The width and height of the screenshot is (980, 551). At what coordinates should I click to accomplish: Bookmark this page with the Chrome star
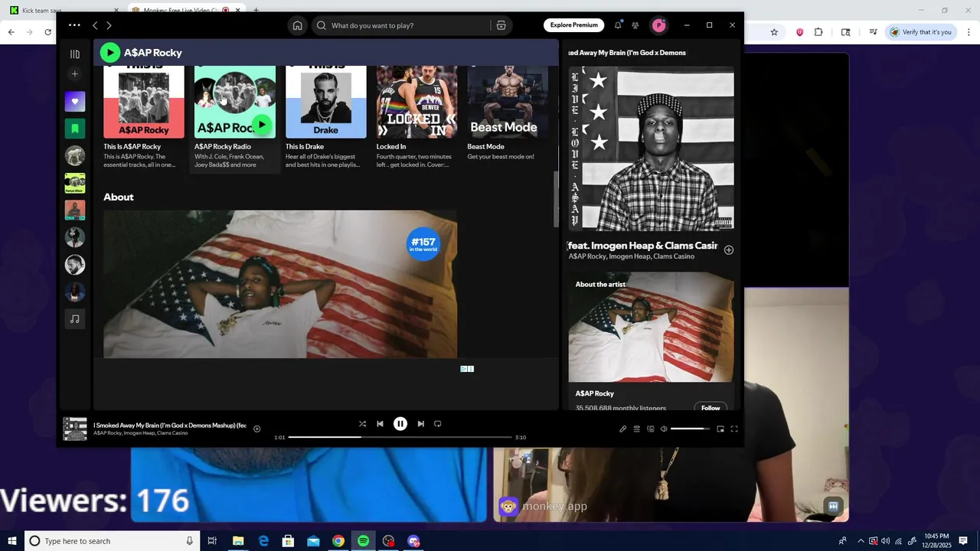[x=774, y=32]
